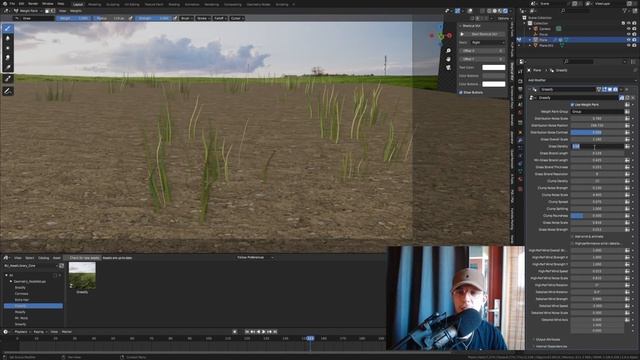Select the Grassify asset thumbnail

(82, 276)
